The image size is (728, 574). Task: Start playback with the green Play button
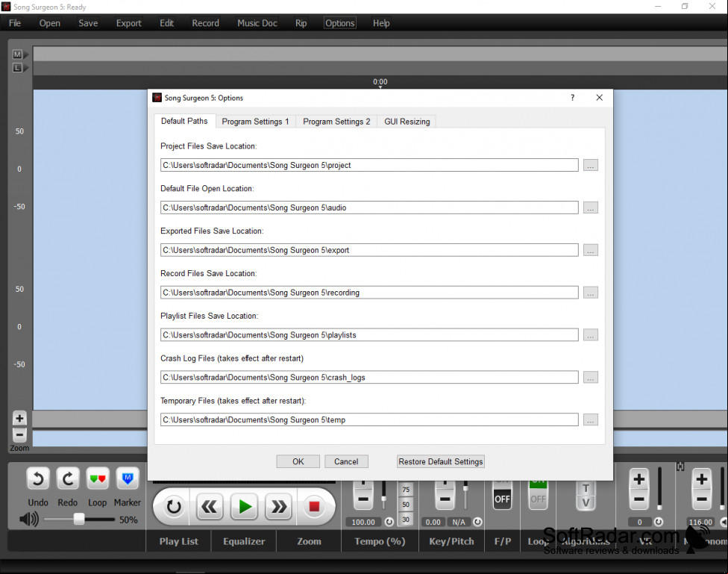244,507
